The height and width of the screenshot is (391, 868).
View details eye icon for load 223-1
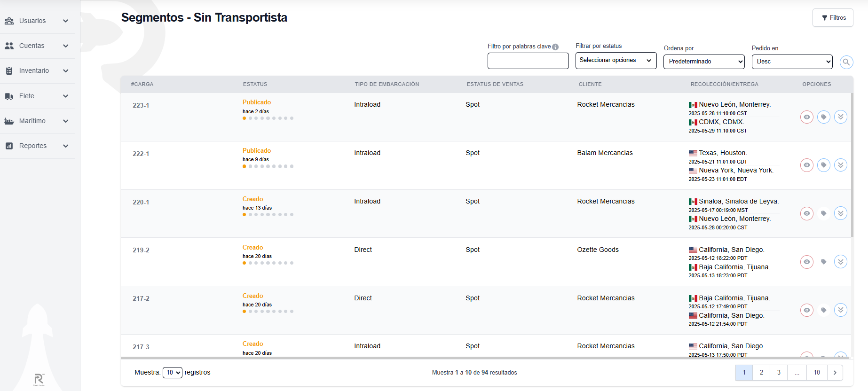point(807,117)
